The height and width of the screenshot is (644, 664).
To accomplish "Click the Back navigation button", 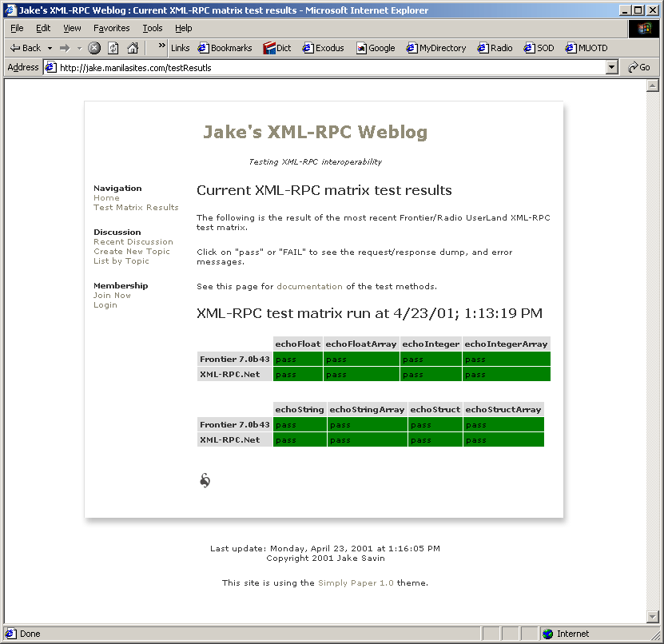I will [25, 48].
